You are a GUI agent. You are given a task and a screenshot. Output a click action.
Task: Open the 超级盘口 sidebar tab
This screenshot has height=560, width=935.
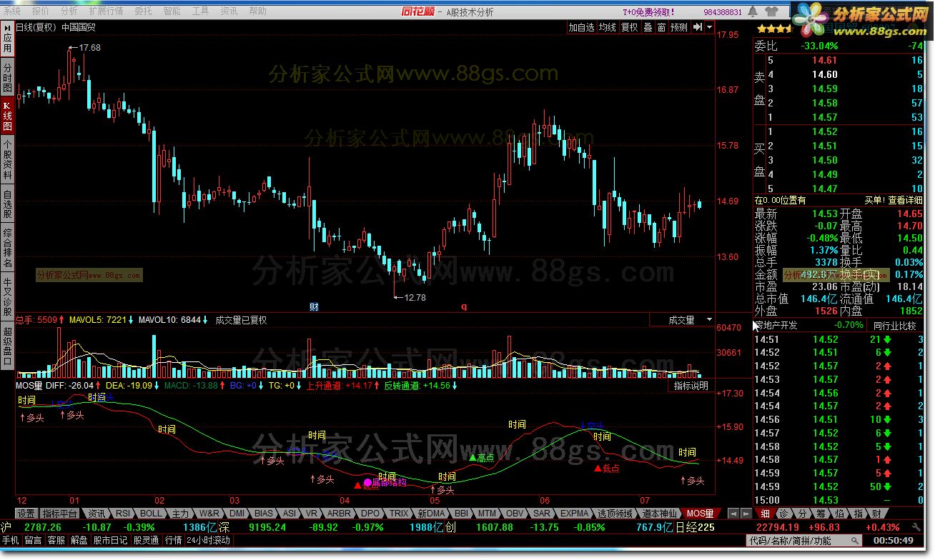tap(7, 346)
